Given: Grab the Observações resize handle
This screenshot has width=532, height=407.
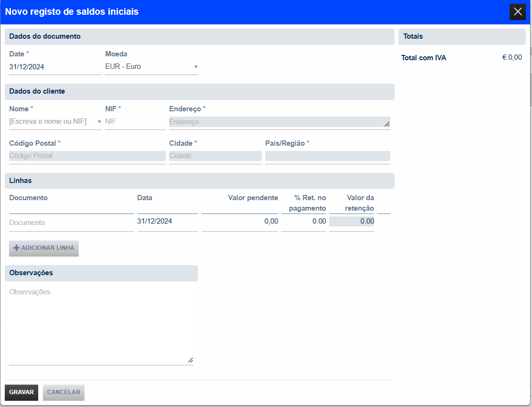Looking at the screenshot, I should (x=190, y=360).
